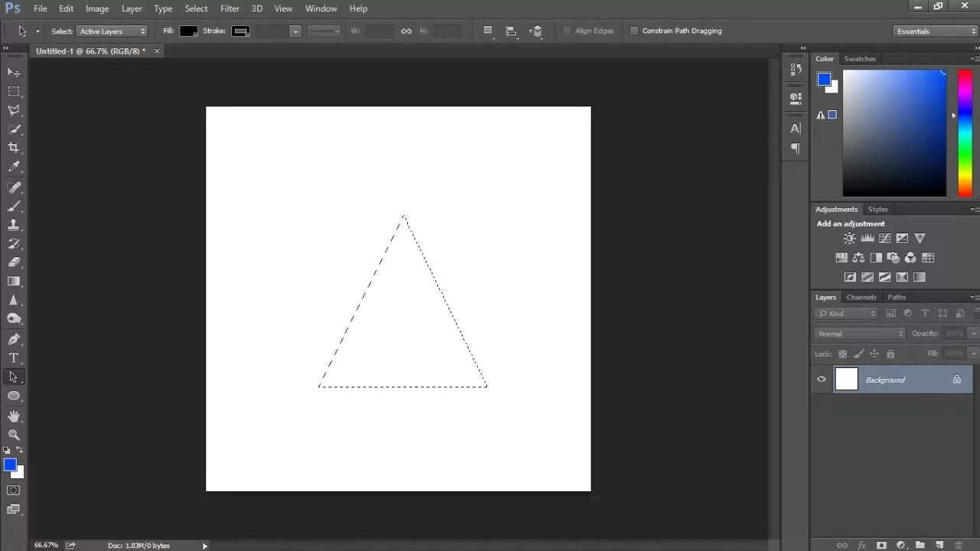The width and height of the screenshot is (980, 551).
Task: Open the Active Layers select dropdown
Action: (x=112, y=31)
